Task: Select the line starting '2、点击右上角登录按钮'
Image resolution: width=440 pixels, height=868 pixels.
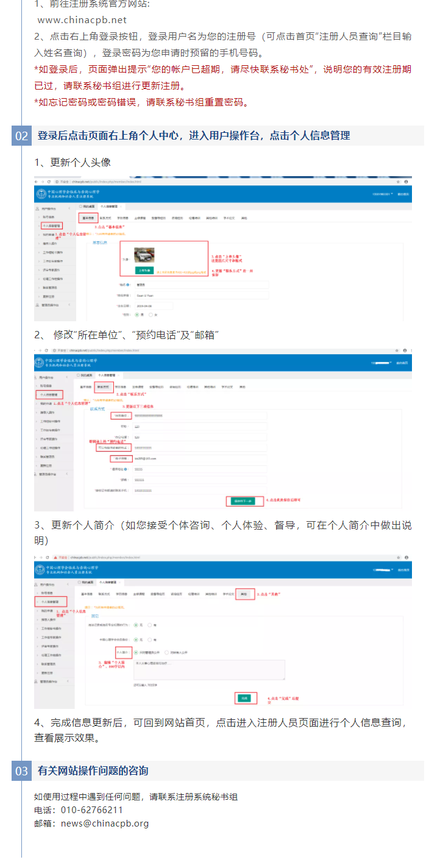Action: (x=223, y=44)
